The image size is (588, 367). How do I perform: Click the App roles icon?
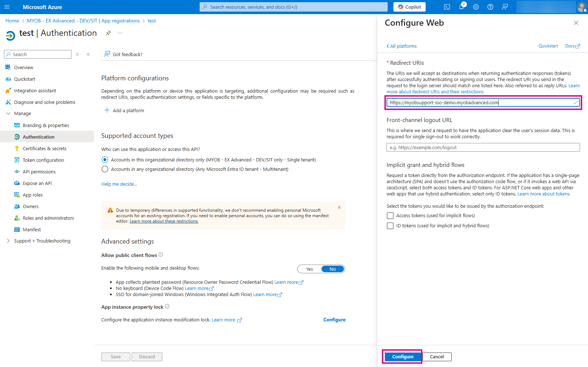tap(17, 195)
